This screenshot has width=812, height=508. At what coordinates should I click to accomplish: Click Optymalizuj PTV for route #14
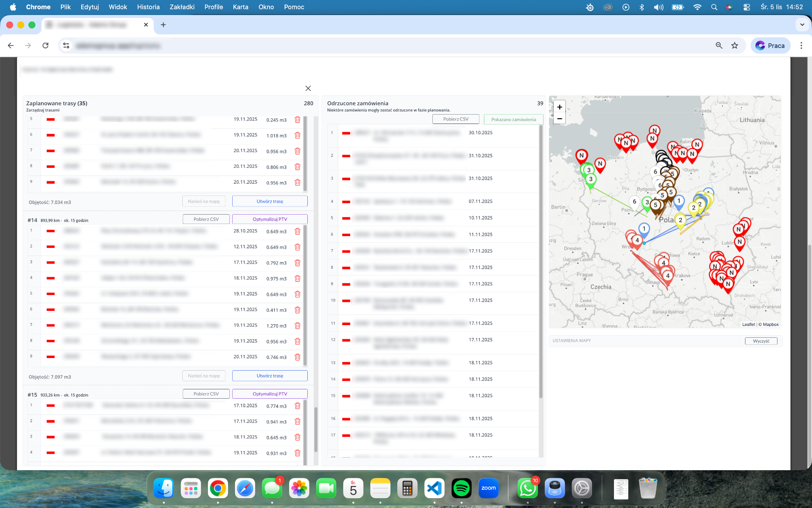[270, 219]
